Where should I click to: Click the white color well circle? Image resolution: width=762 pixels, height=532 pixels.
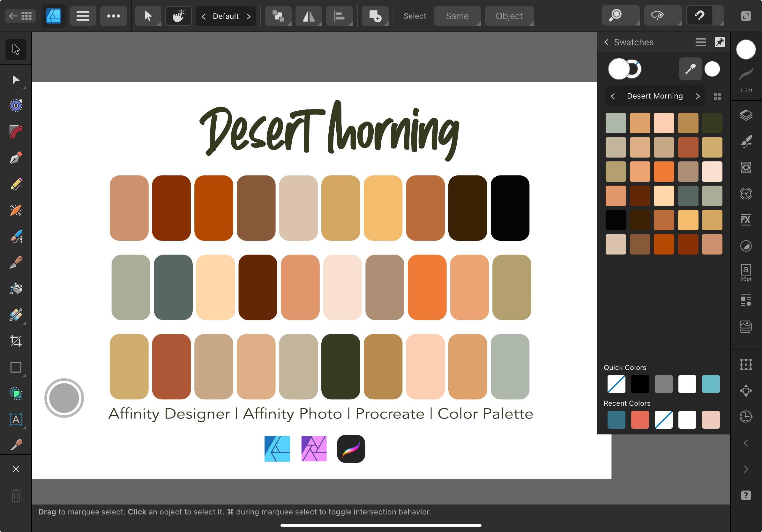[x=746, y=49]
